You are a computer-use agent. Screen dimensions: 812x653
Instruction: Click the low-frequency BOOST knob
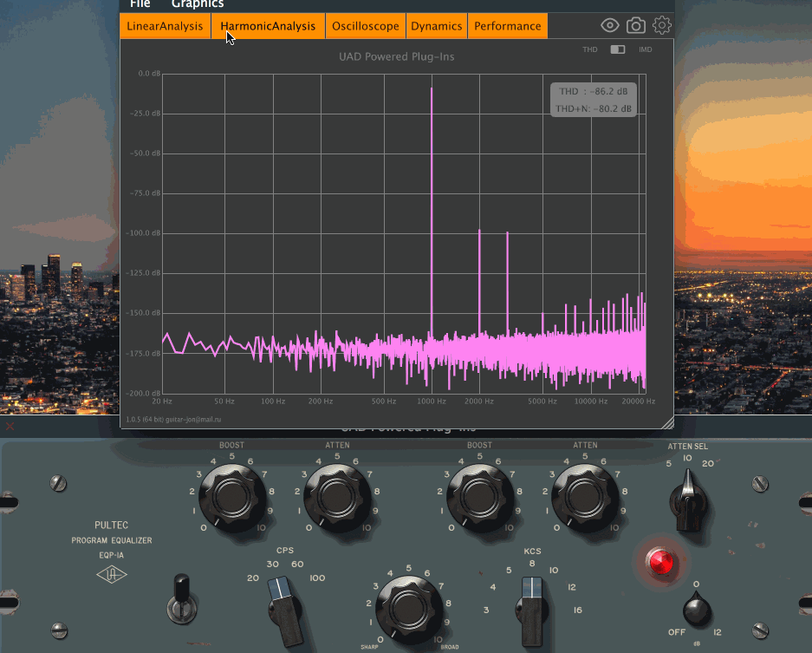click(232, 497)
